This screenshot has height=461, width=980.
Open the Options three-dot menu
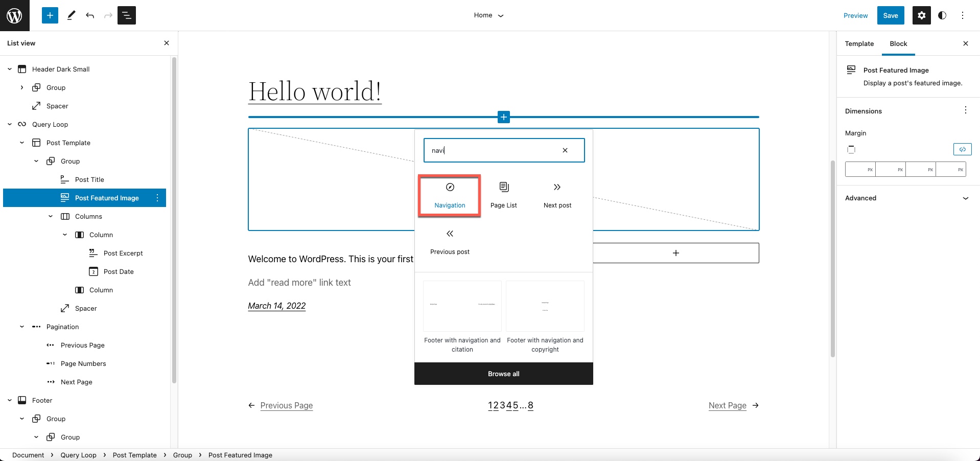point(963,15)
